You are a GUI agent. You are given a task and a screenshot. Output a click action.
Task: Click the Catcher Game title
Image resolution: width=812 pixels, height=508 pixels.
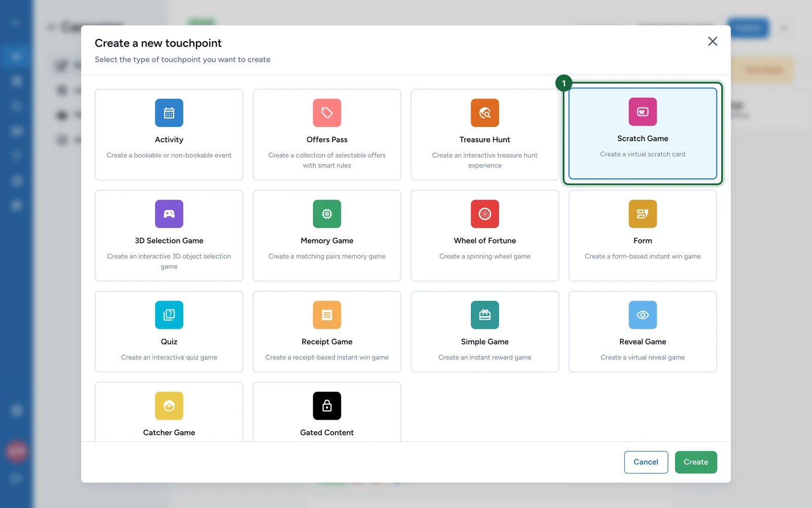(169, 433)
